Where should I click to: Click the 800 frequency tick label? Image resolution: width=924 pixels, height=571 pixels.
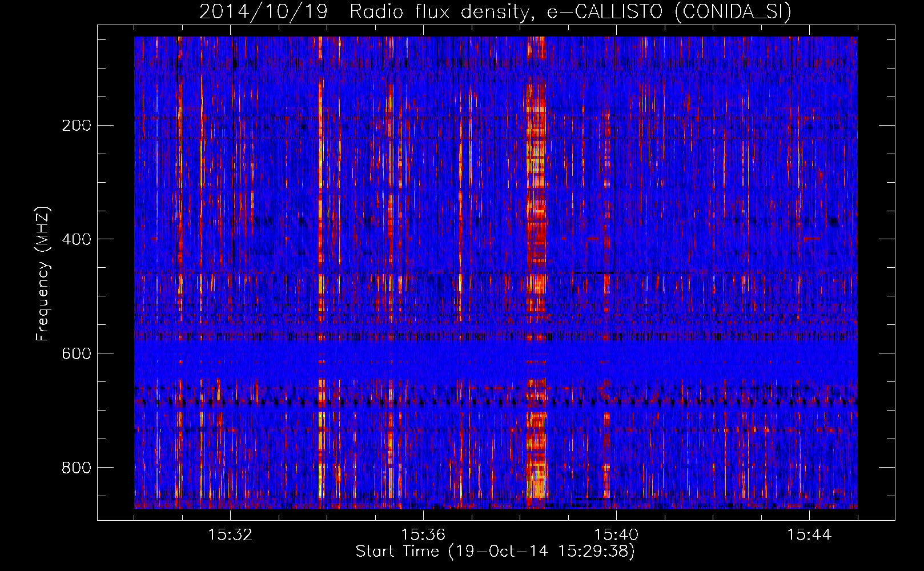tap(77, 468)
